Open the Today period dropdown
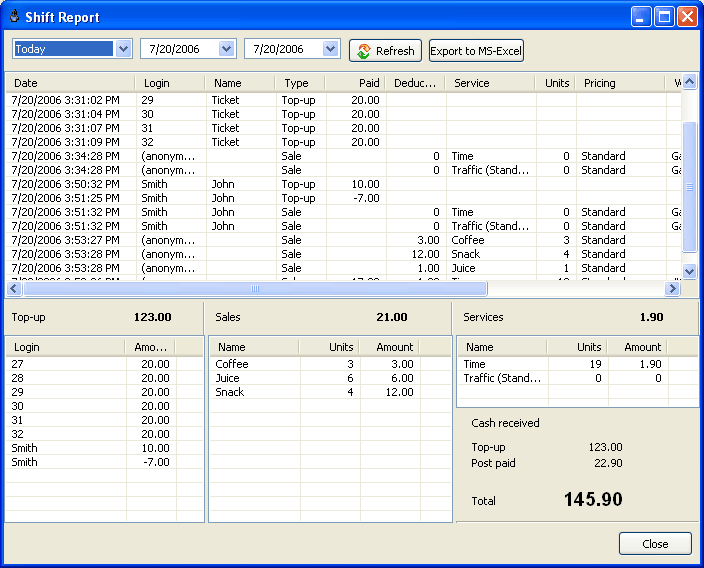This screenshot has width=704, height=568. (x=123, y=49)
